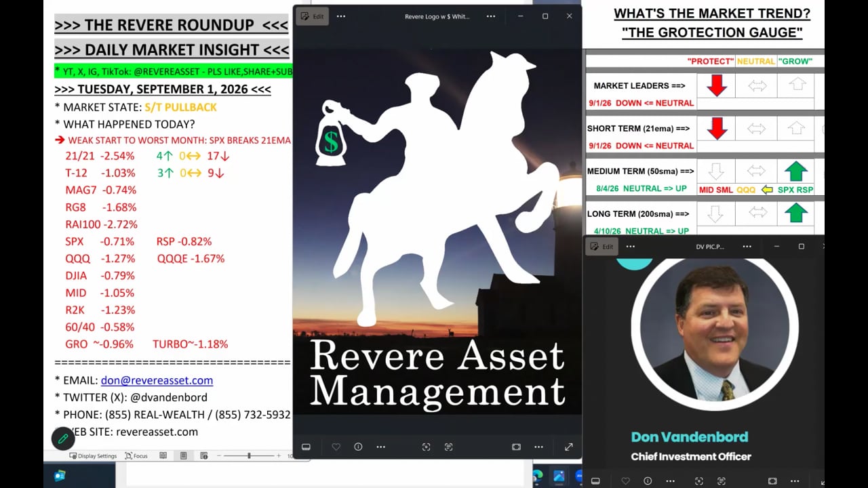Open the ellipsis beside the fit icon, DV PIC window
Screen dimensions: 868x488
pos(795,481)
